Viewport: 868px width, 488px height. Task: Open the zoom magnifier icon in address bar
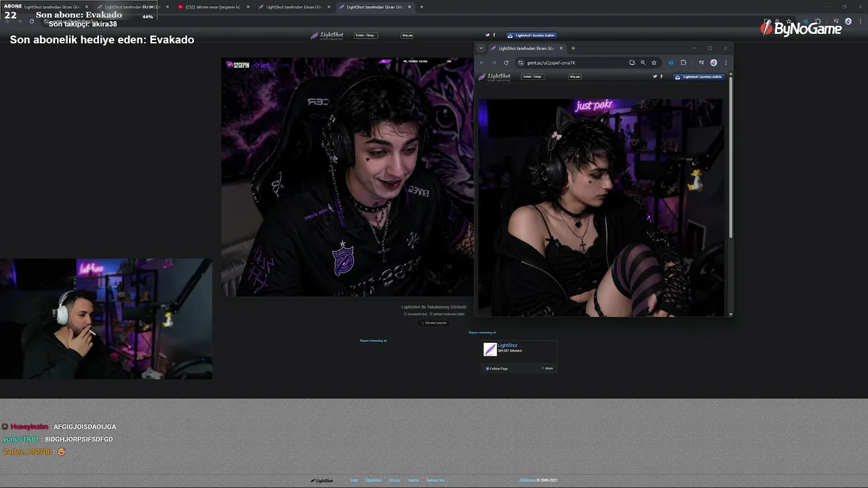click(643, 62)
